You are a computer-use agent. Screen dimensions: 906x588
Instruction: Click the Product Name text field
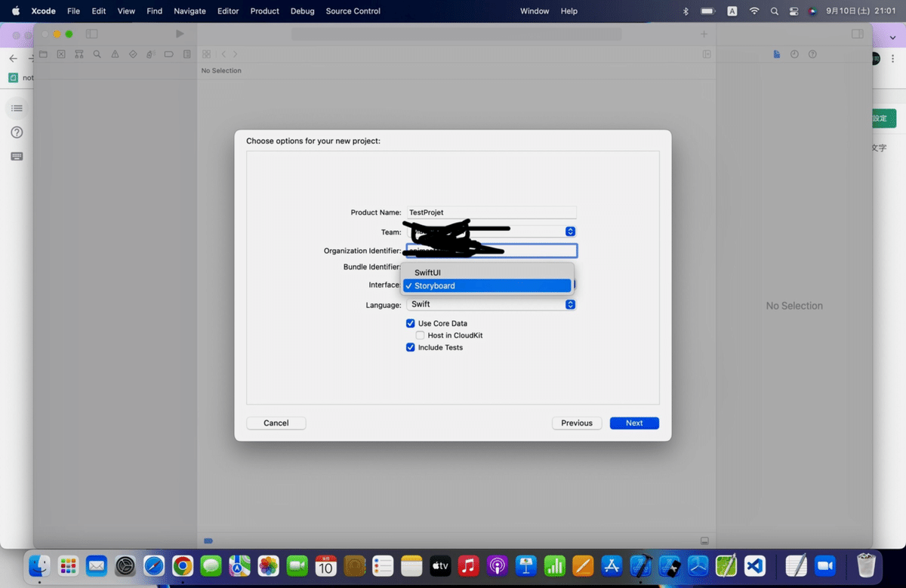492,213
